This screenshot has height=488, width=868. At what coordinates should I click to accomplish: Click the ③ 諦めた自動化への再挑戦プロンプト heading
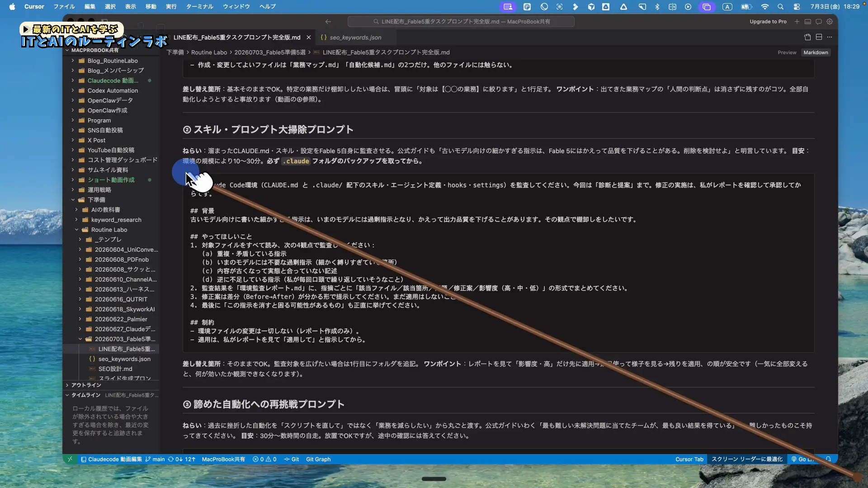pos(264,404)
